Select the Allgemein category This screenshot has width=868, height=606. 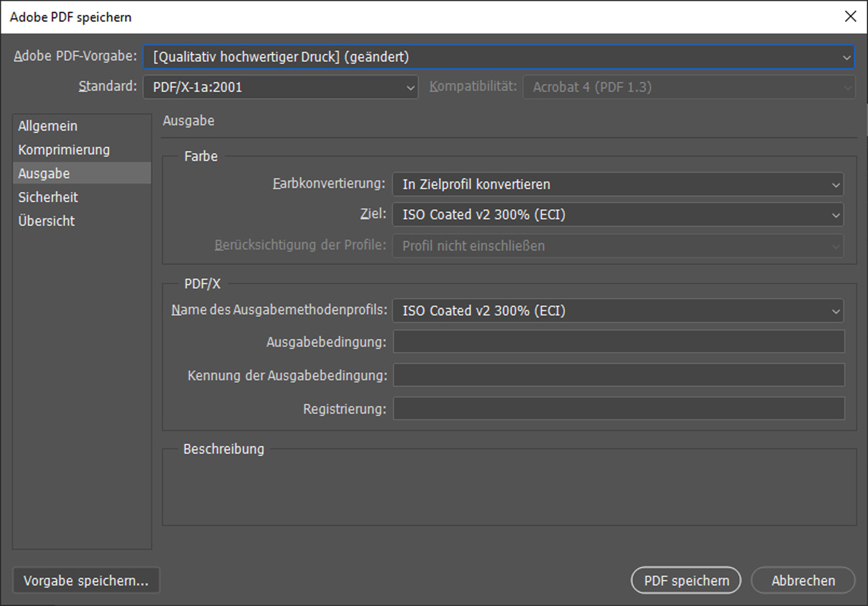point(82,126)
